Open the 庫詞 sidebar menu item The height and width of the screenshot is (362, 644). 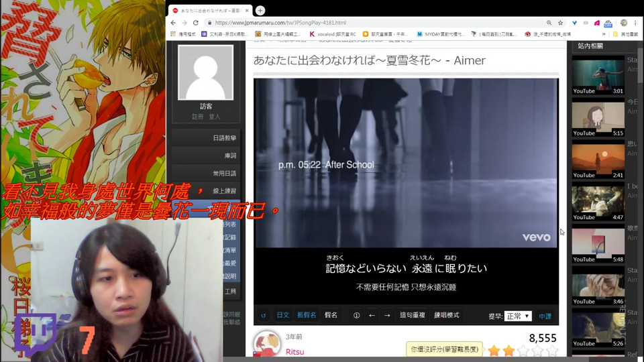coord(206,156)
